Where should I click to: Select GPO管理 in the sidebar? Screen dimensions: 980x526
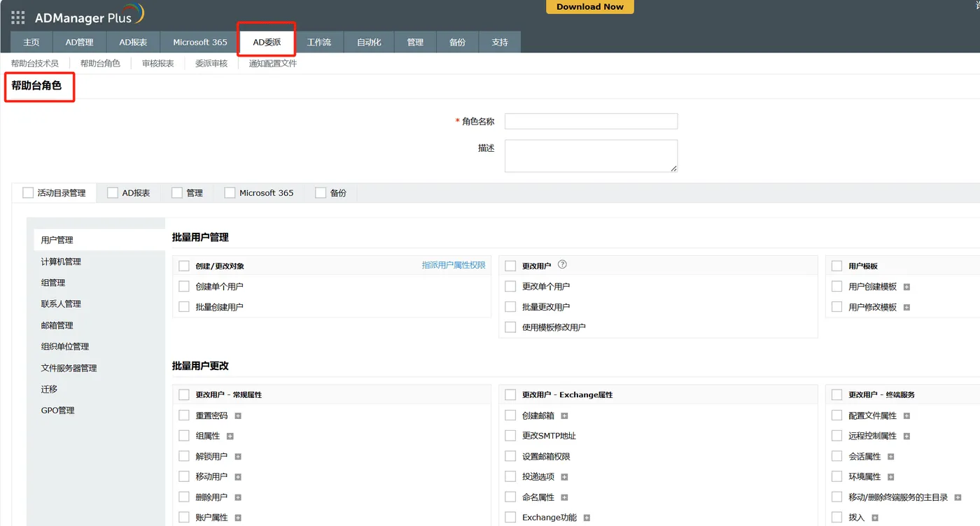(57, 411)
